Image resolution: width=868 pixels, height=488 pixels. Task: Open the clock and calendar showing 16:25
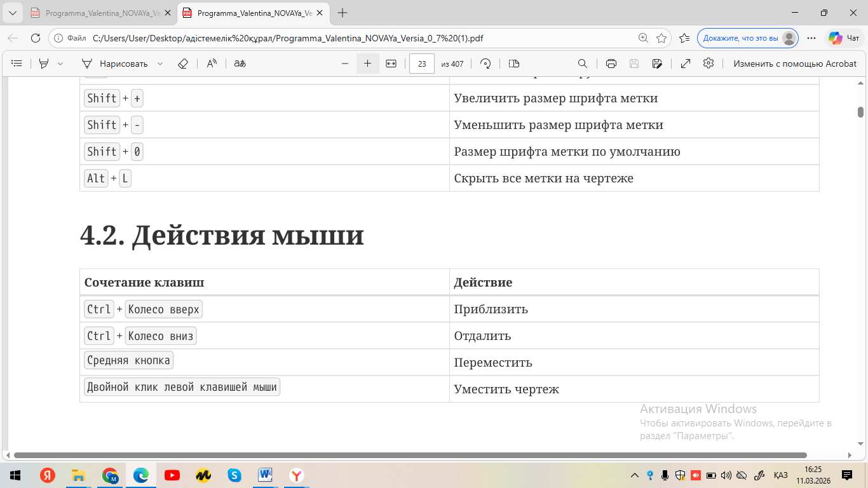pyautogui.click(x=813, y=475)
